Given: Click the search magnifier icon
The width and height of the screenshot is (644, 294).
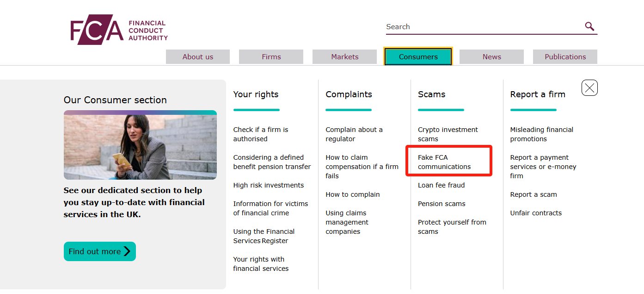Looking at the screenshot, I should coord(589,26).
